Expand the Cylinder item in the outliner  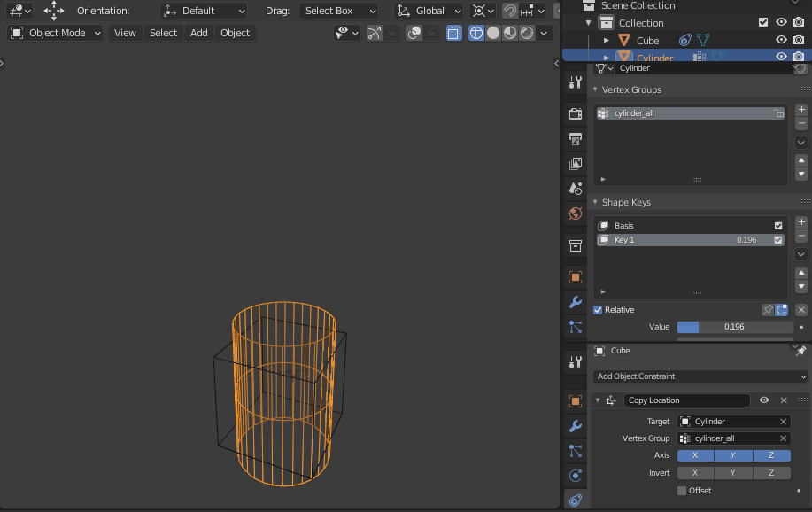[x=607, y=57]
